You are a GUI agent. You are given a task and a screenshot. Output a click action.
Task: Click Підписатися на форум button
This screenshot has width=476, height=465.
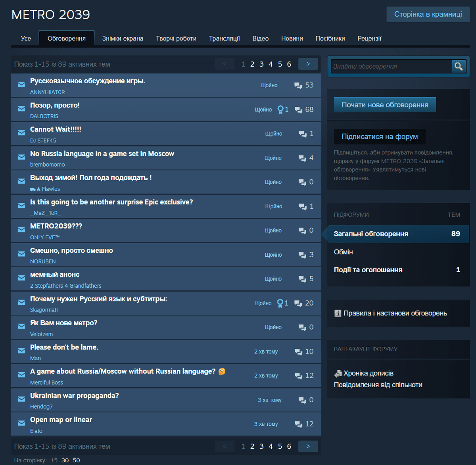pos(380,136)
